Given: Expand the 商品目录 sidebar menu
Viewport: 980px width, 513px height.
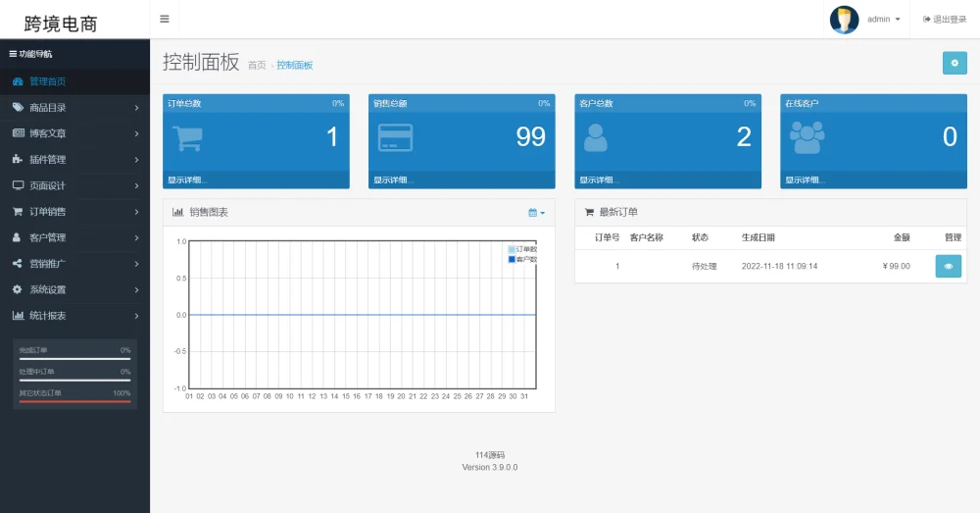Looking at the screenshot, I should (x=74, y=107).
